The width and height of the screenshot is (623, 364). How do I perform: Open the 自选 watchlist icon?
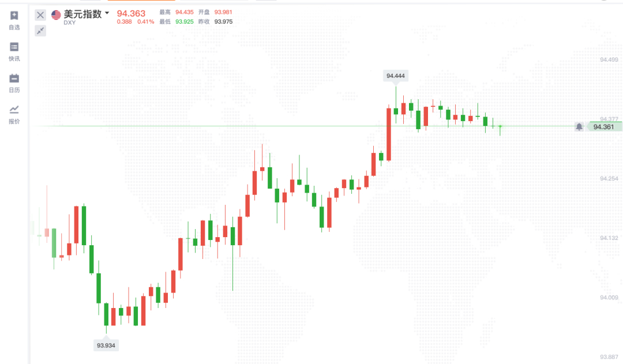pos(14,16)
